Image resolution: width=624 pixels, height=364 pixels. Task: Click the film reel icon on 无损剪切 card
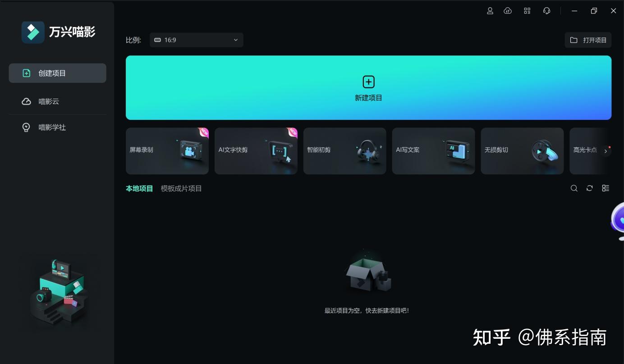545,151
